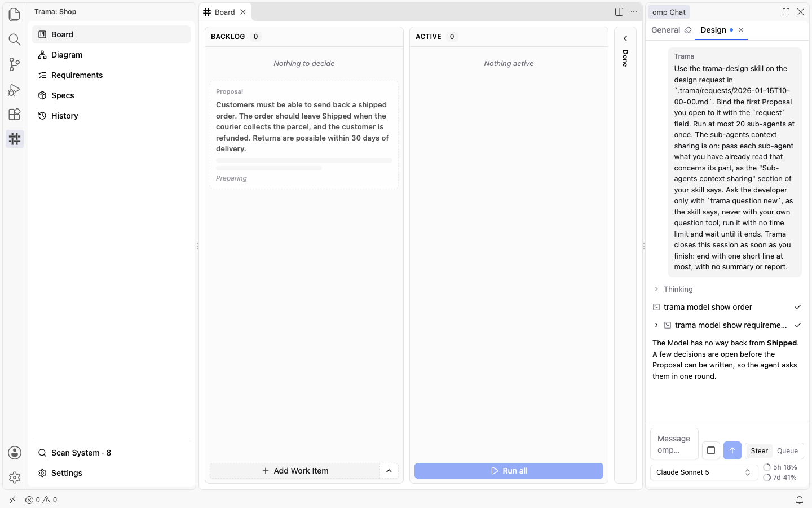Screen dimensions: 812x508
Task: Click the Add Work Item button
Action: (295, 471)
